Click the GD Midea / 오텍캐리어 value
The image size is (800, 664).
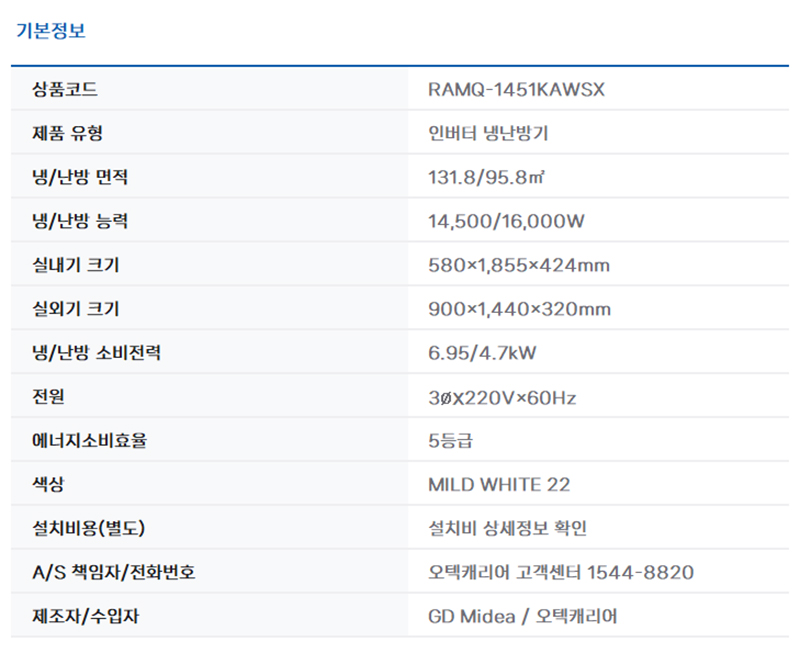coord(522,616)
